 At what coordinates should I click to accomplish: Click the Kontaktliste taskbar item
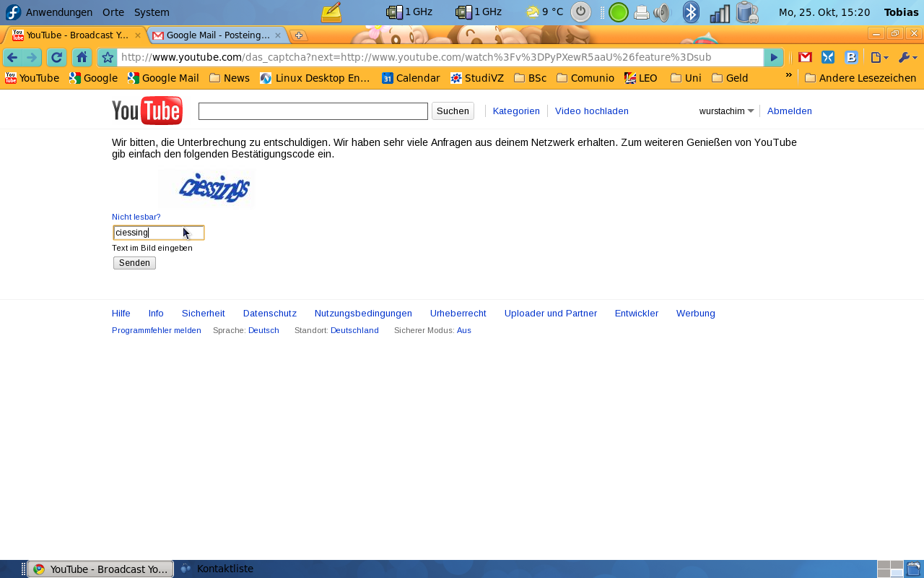(x=217, y=569)
